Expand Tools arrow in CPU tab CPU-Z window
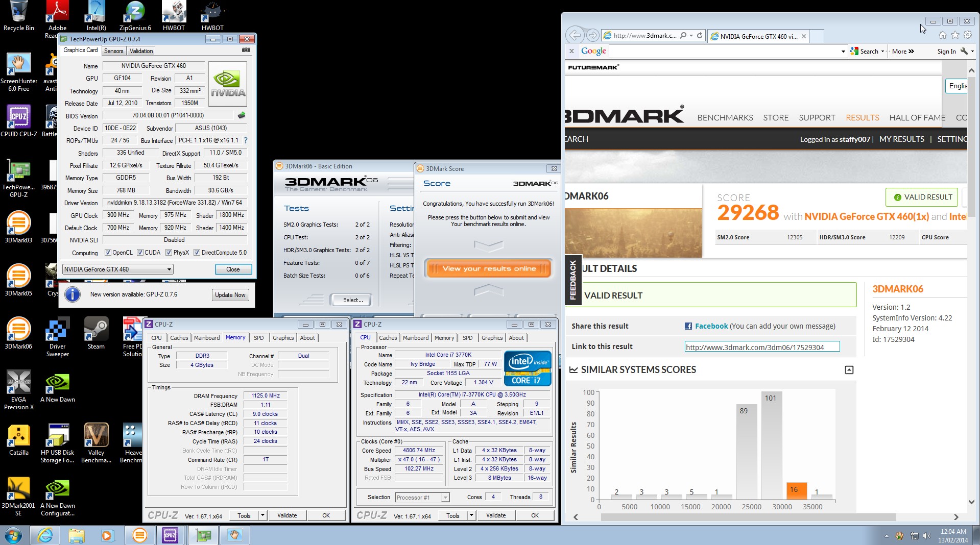 [471, 515]
